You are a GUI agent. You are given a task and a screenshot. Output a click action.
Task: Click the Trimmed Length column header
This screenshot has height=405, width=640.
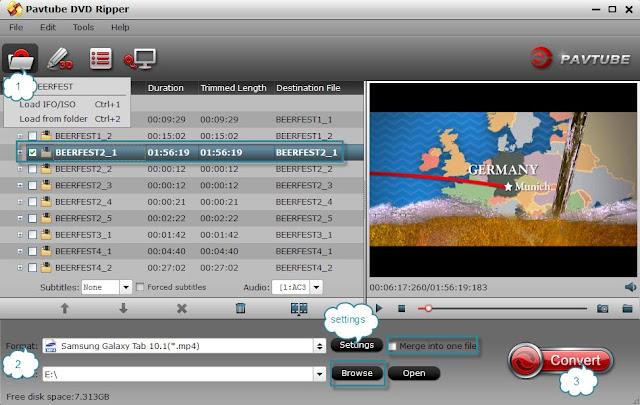pos(233,88)
